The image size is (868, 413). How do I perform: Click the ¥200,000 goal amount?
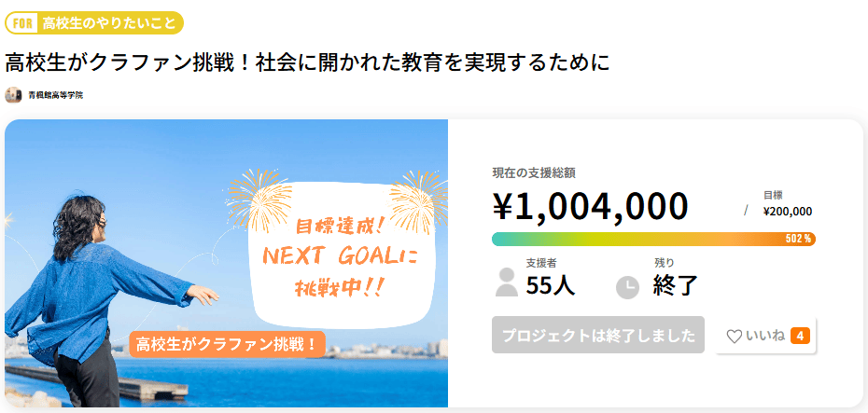[x=787, y=212]
